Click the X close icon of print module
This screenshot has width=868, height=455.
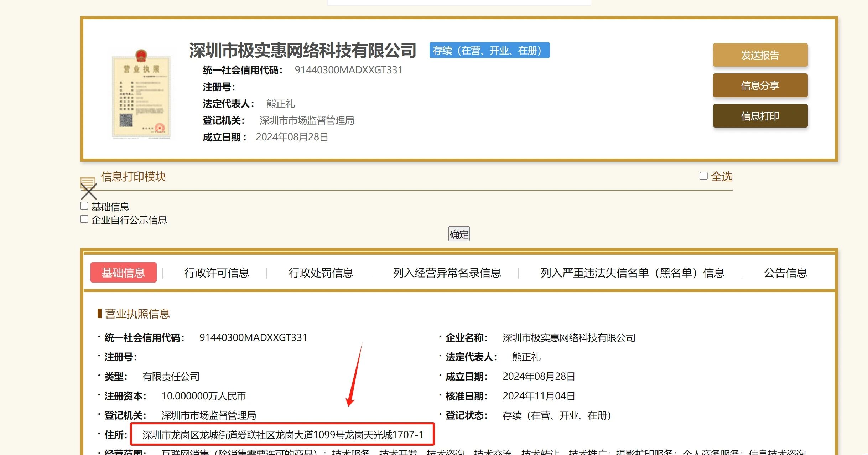88,192
